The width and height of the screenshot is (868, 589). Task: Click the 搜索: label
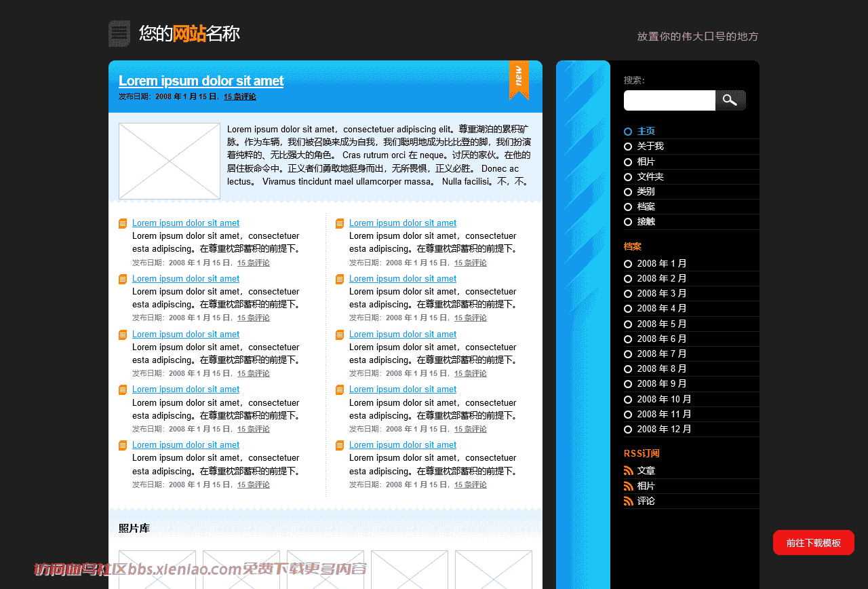click(634, 80)
